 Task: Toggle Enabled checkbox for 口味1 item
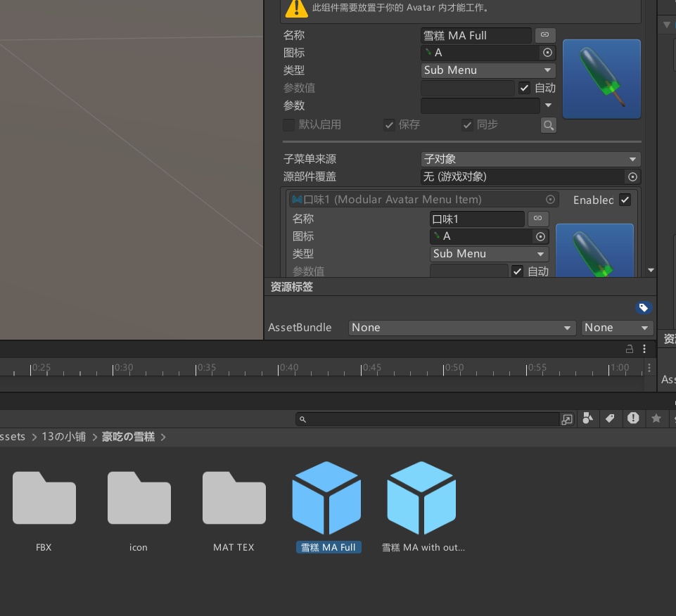tap(625, 200)
